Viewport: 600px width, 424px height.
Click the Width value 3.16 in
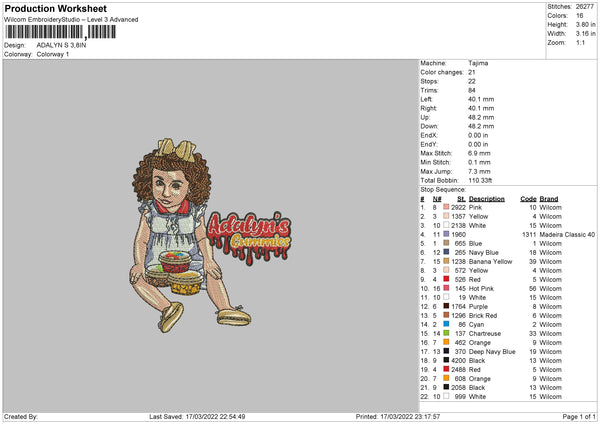point(585,34)
